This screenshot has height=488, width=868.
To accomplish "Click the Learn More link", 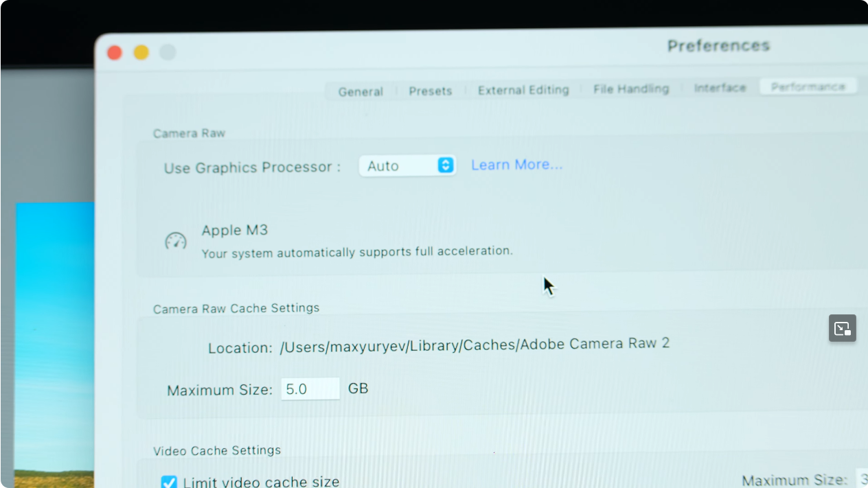I will 516,165.
